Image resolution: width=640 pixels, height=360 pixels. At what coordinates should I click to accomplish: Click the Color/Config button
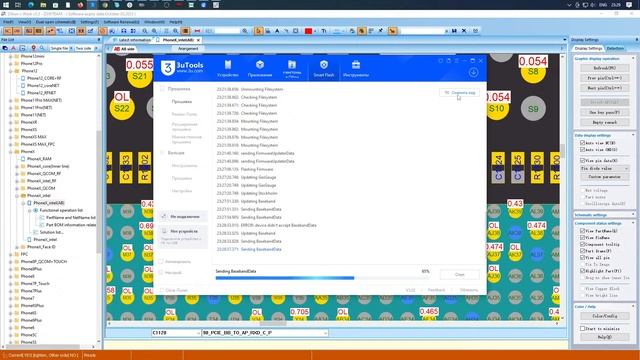(x=605, y=316)
